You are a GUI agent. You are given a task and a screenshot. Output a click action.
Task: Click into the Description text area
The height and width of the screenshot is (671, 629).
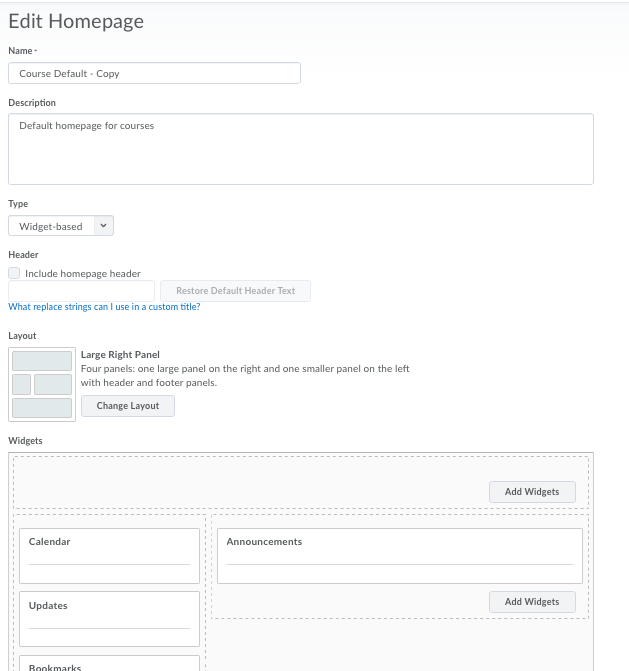[300, 148]
